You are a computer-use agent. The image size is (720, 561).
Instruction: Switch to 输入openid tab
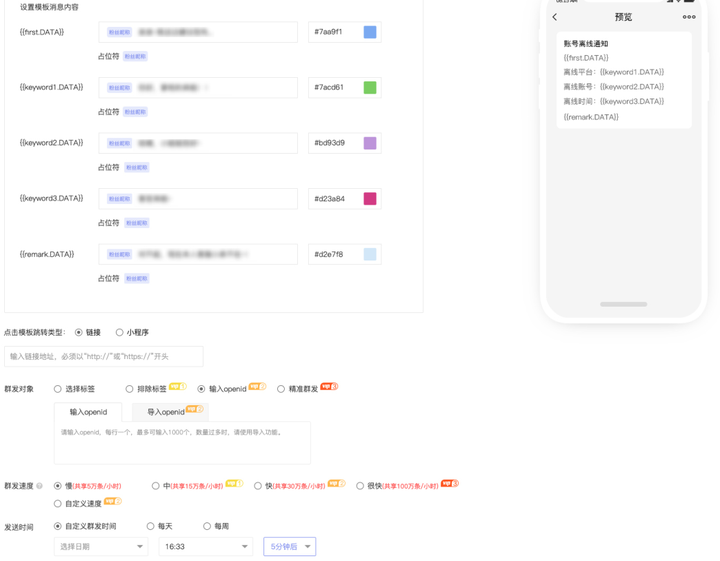(88, 412)
